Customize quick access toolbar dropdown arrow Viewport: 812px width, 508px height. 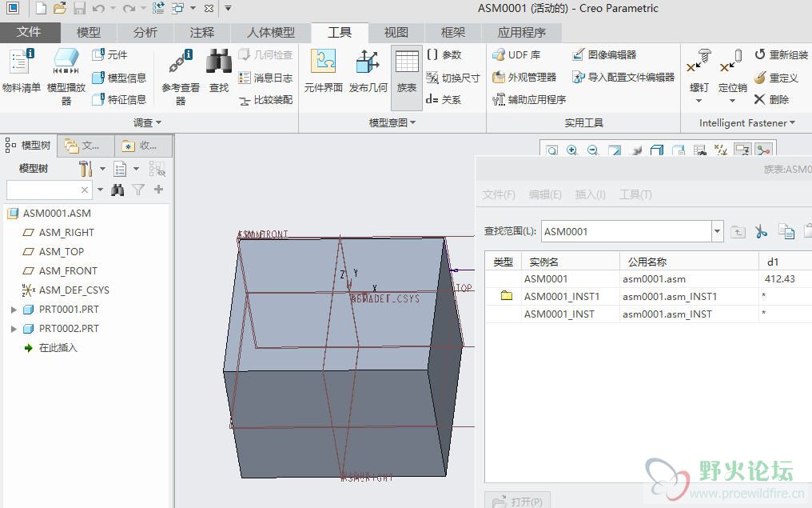228,8
